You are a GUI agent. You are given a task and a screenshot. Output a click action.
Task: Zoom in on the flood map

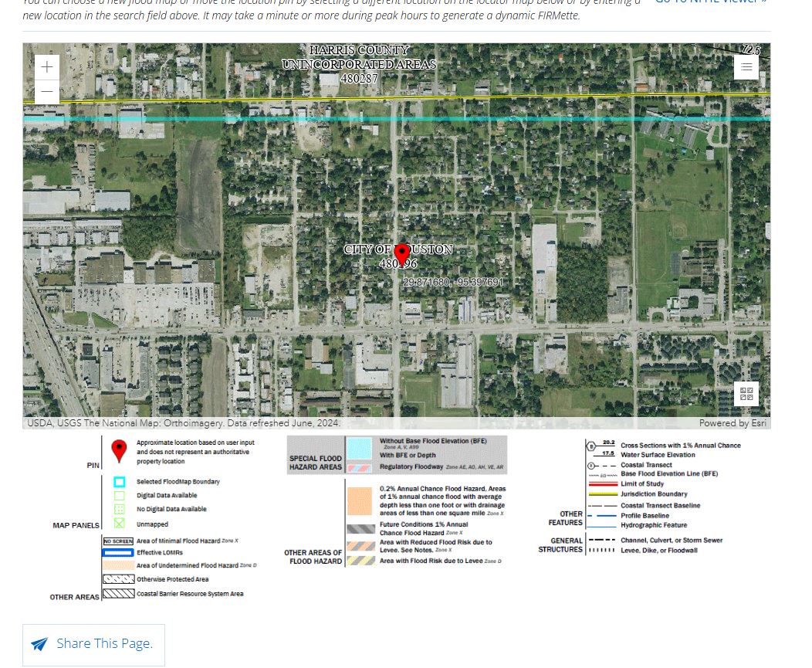tap(47, 67)
